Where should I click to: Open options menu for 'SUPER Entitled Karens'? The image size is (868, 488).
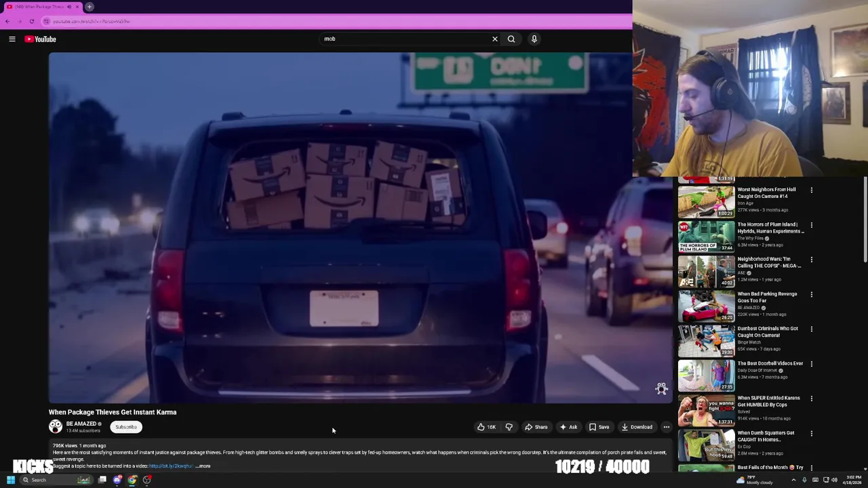[x=811, y=399]
